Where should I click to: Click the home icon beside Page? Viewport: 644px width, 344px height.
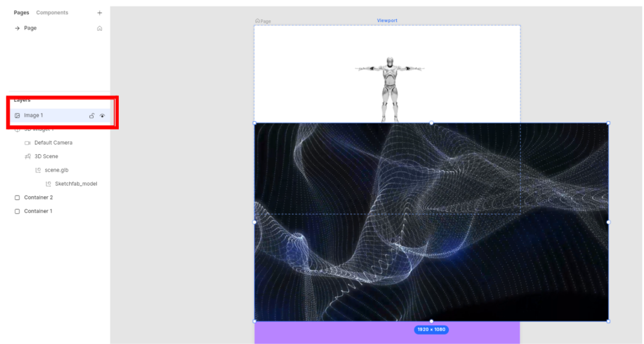[99, 28]
